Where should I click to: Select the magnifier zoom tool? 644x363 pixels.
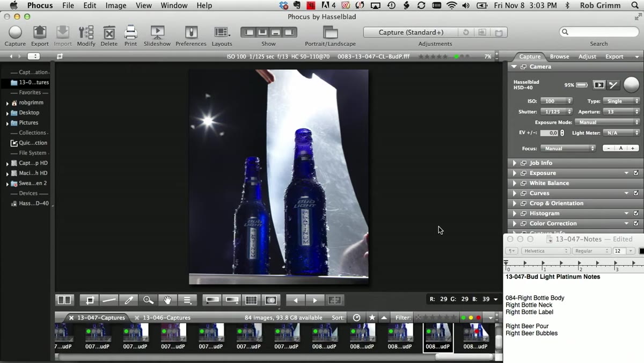(x=148, y=300)
